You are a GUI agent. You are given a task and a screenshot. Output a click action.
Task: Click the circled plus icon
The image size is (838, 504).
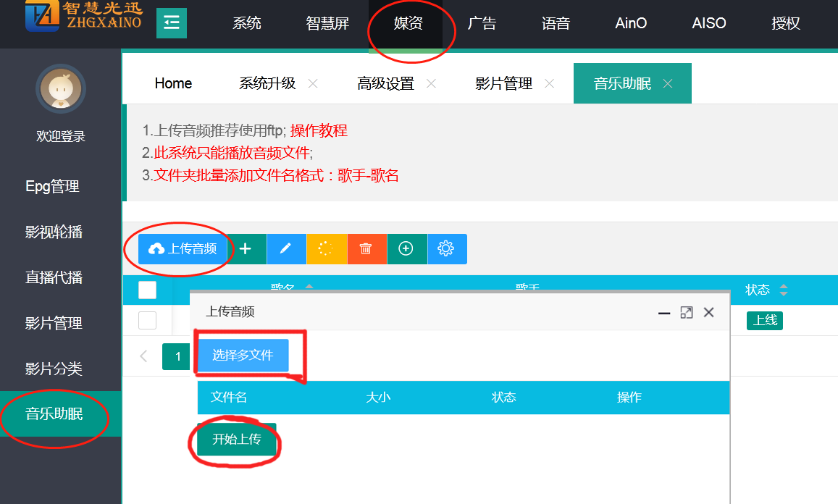406,249
